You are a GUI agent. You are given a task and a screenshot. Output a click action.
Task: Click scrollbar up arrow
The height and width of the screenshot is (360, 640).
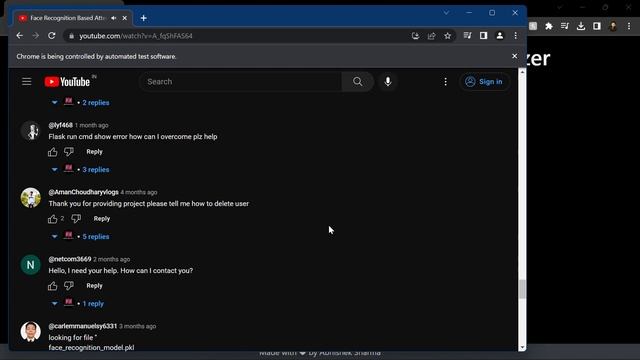click(x=522, y=72)
